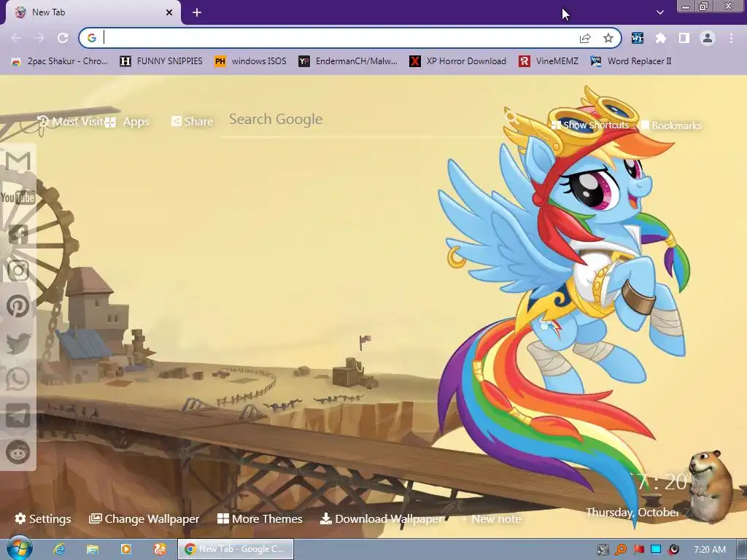The height and width of the screenshot is (560, 747).
Task: Toggle the Chrome side panel
Action: (x=684, y=38)
